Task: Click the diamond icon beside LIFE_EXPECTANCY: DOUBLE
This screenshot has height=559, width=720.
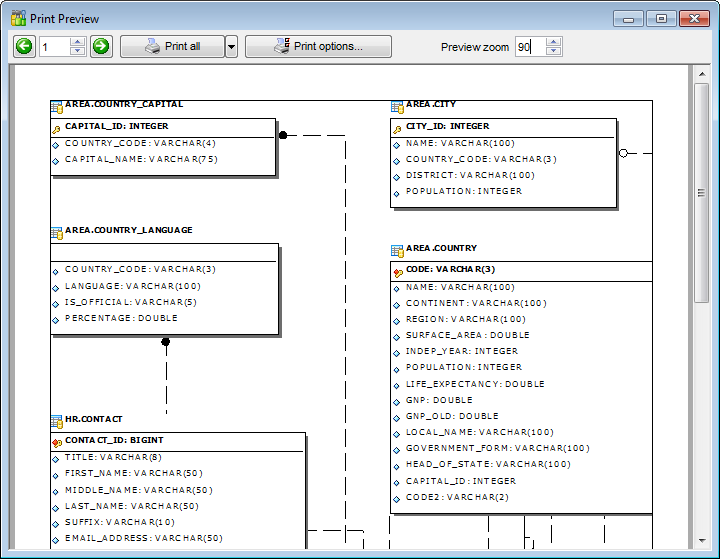Action: tap(397, 386)
